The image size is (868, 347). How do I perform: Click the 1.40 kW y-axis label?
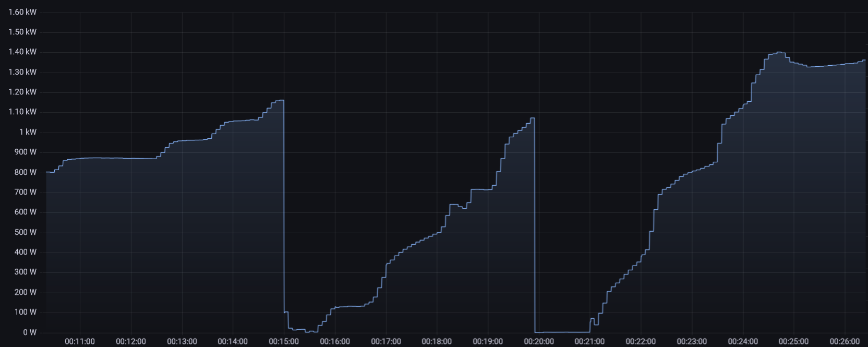click(22, 52)
